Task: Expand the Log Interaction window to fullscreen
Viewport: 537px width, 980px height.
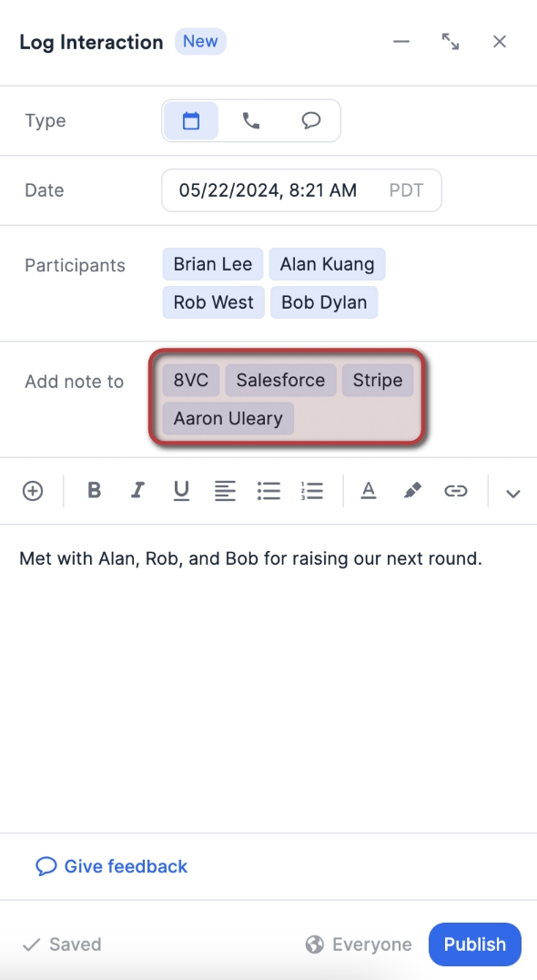Action: pyautogui.click(x=451, y=41)
